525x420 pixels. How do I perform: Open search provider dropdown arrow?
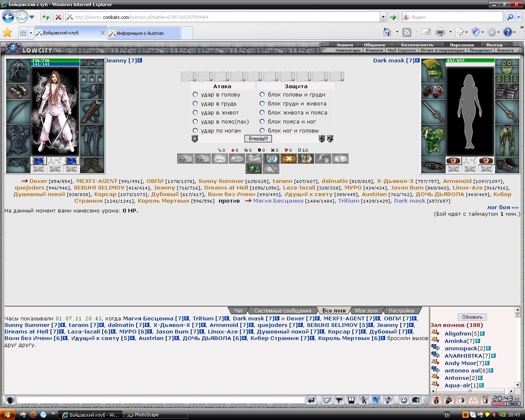(x=519, y=17)
